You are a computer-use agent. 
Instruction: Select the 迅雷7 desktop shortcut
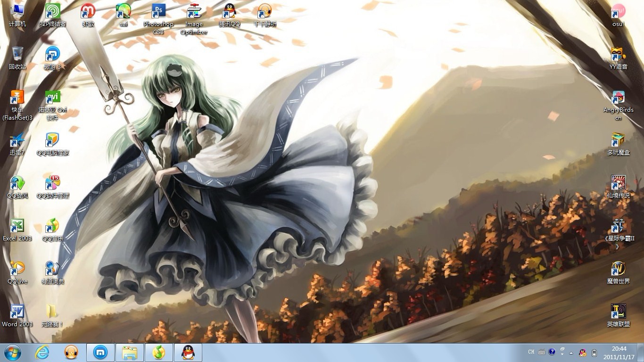[x=17, y=140]
